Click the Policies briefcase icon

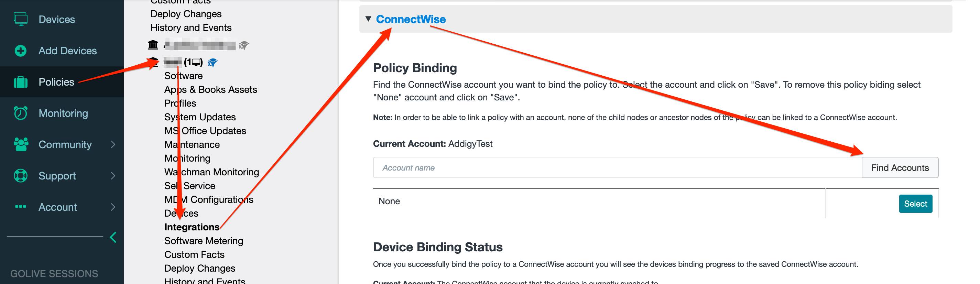pos(21,82)
